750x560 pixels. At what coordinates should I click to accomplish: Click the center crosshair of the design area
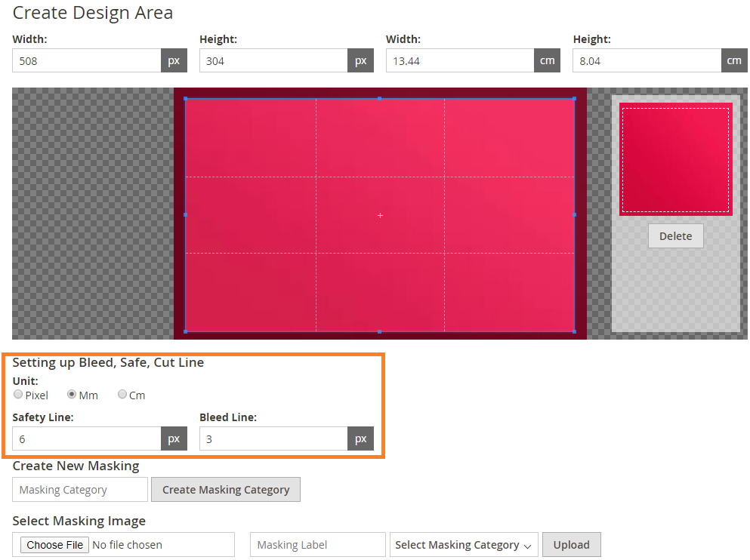[380, 215]
